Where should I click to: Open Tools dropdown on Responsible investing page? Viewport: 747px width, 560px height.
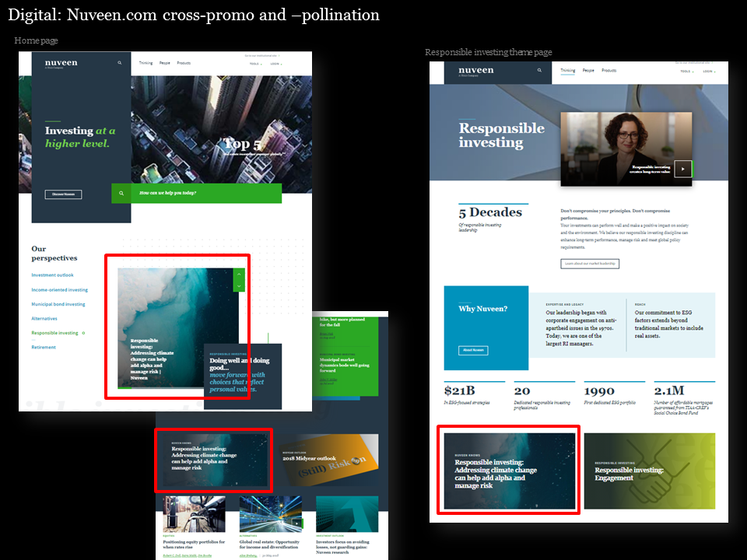click(686, 72)
